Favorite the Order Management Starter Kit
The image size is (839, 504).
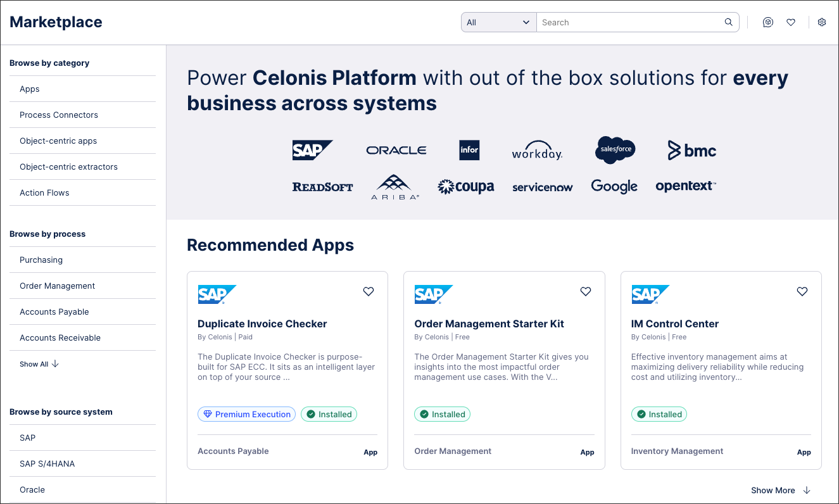(586, 291)
